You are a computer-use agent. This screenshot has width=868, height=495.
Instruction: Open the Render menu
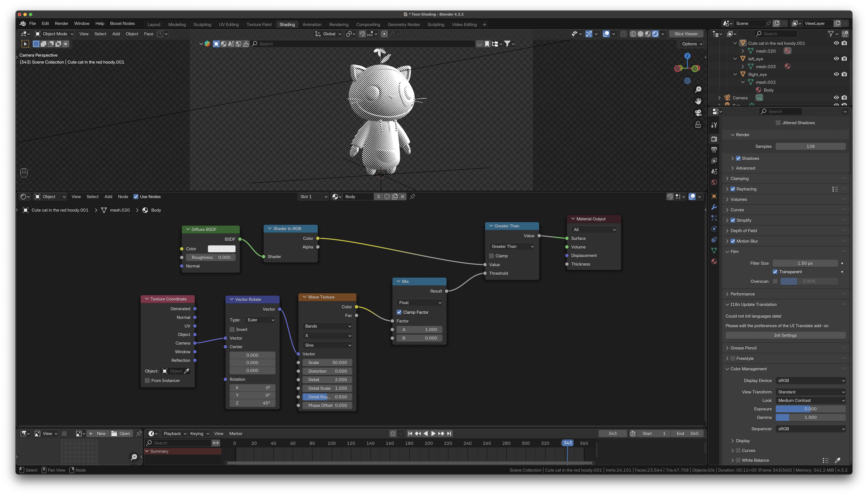pyautogui.click(x=61, y=24)
